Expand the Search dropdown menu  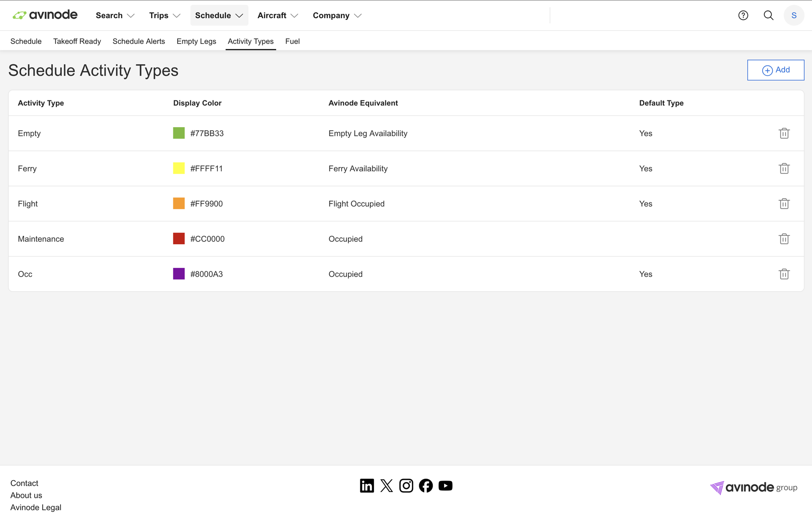point(115,15)
